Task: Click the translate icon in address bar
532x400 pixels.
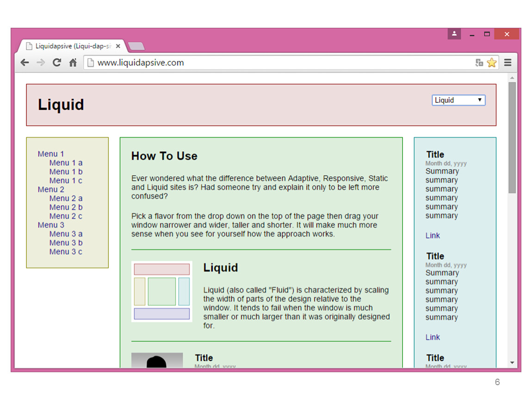Action: [479, 63]
